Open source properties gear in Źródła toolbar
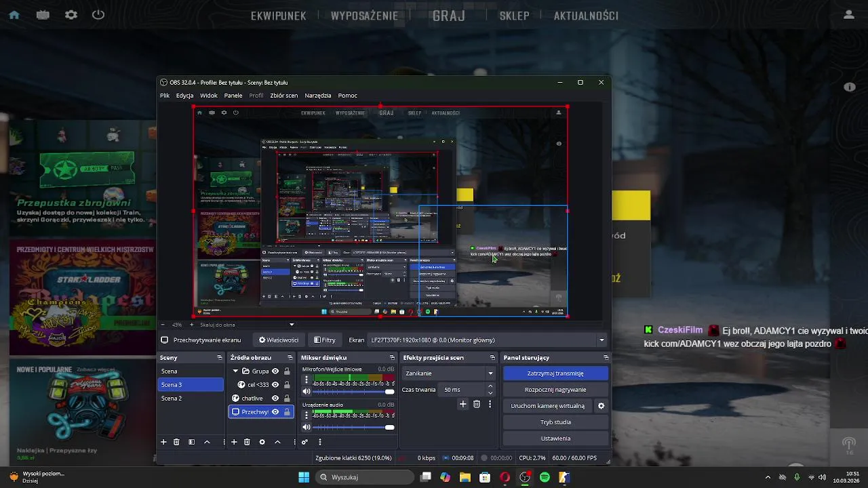 (x=262, y=442)
